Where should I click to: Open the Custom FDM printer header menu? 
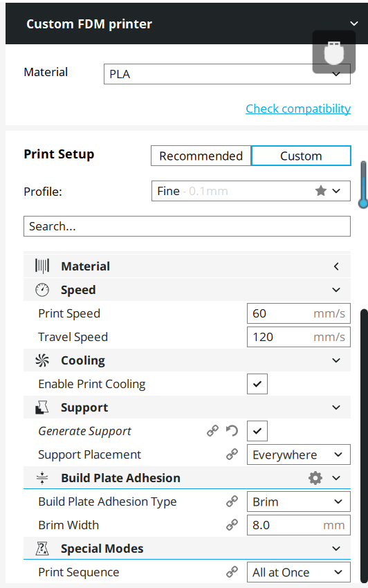coord(187,24)
